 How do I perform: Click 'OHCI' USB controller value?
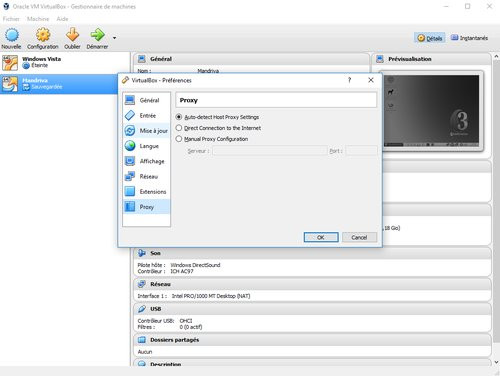tap(186, 321)
